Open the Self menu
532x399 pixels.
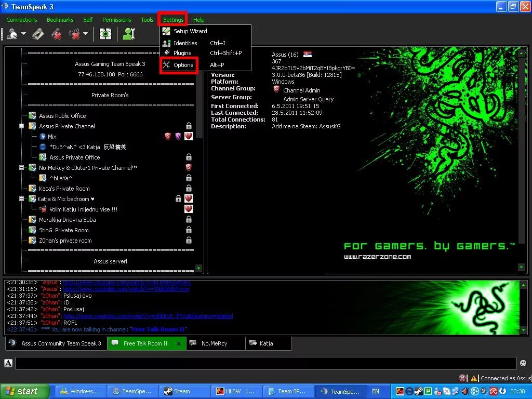tap(88, 20)
